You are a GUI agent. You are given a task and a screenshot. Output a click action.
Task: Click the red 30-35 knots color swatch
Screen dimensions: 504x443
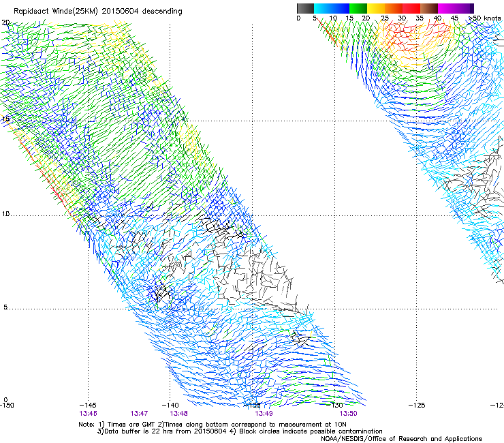411,8
